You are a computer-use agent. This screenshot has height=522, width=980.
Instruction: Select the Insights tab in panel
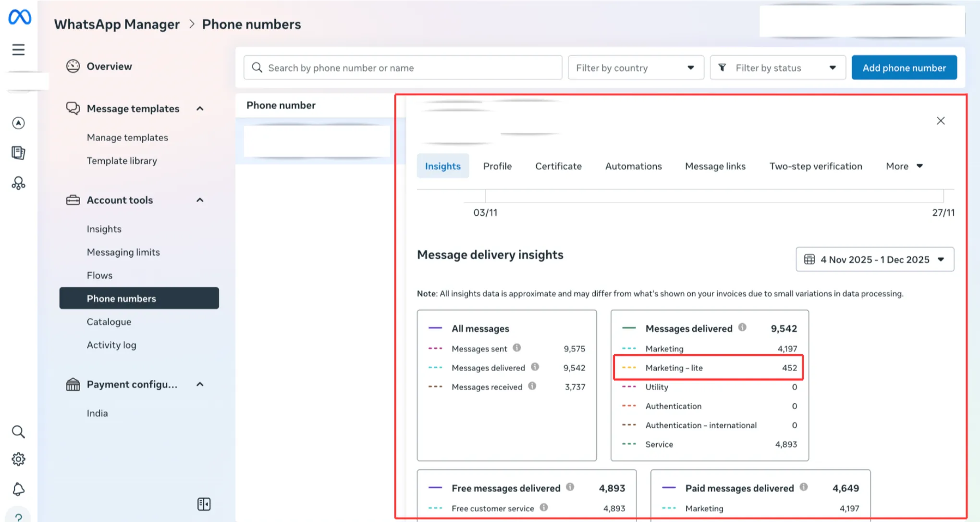click(442, 166)
